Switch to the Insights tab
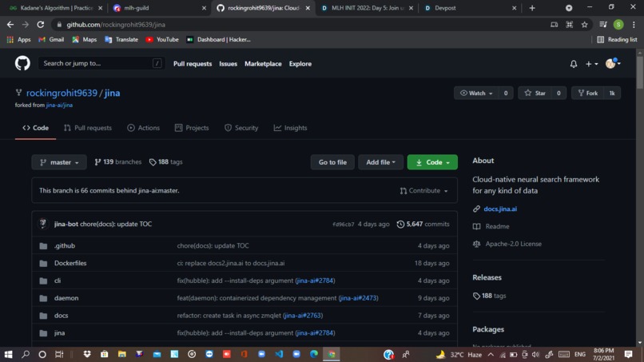The image size is (644, 362). 290,128
